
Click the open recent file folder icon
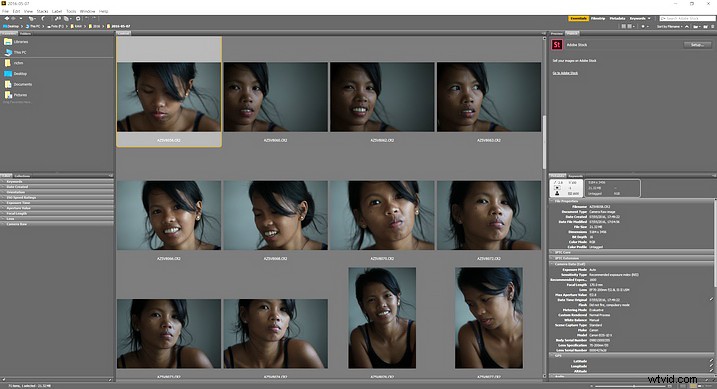pos(696,27)
